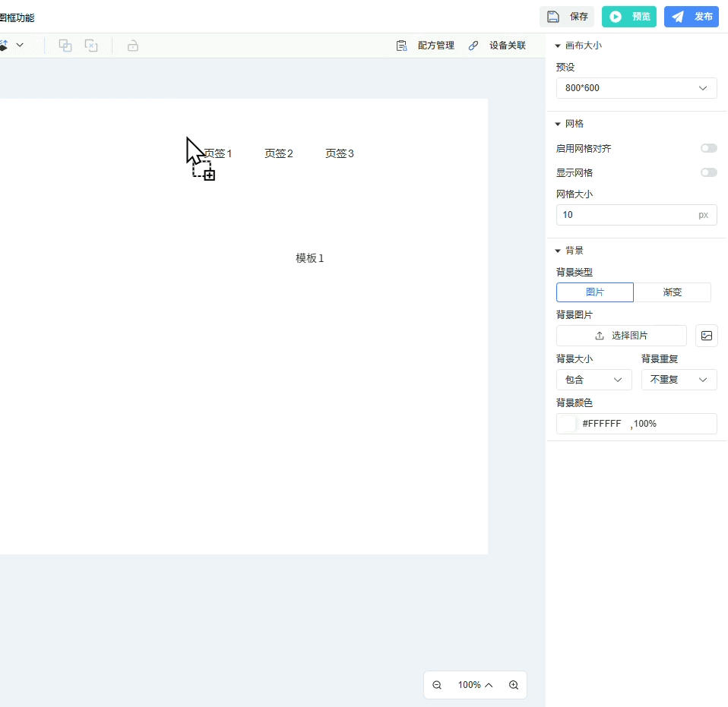Click the 预览 preview button
Image resolution: width=728 pixels, height=707 pixels.
[628, 17]
